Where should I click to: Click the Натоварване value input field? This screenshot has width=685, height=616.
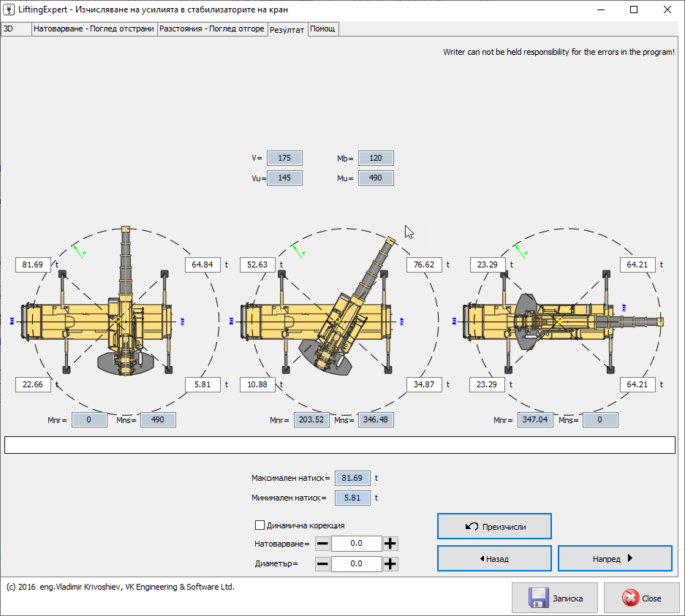pyautogui.click(x=356, y=544)
